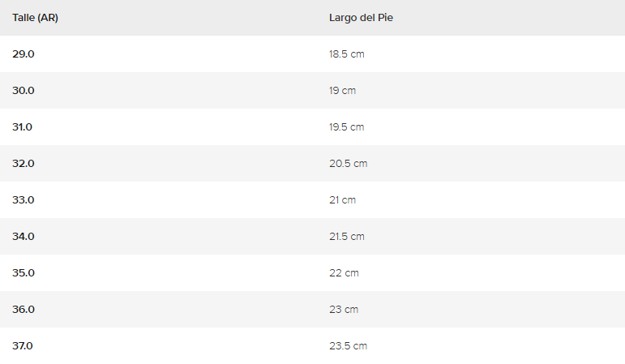Select the 29.0 size cell

pyautogui.click(x=24, y=54)
